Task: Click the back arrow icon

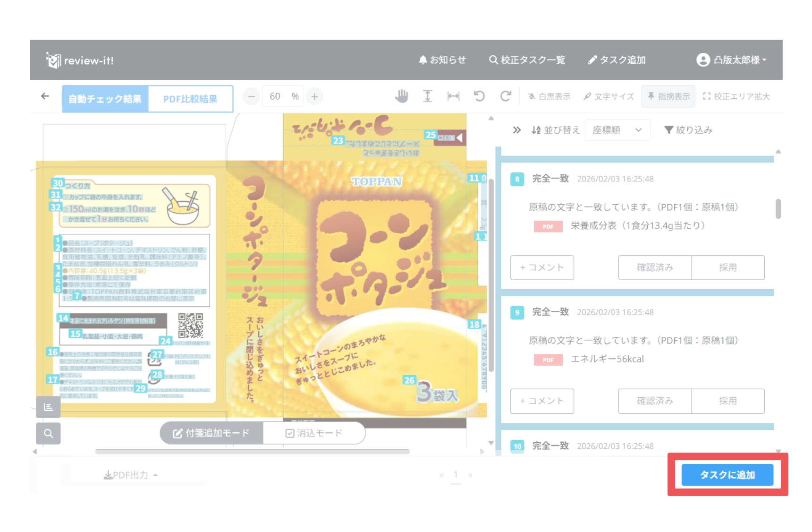Action: click(45, 96)
